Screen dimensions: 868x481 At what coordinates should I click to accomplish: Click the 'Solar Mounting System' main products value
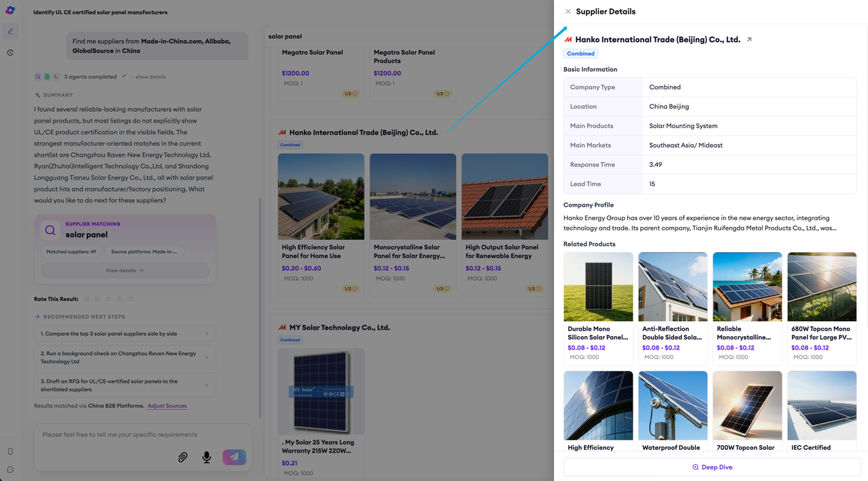point(684,126)
